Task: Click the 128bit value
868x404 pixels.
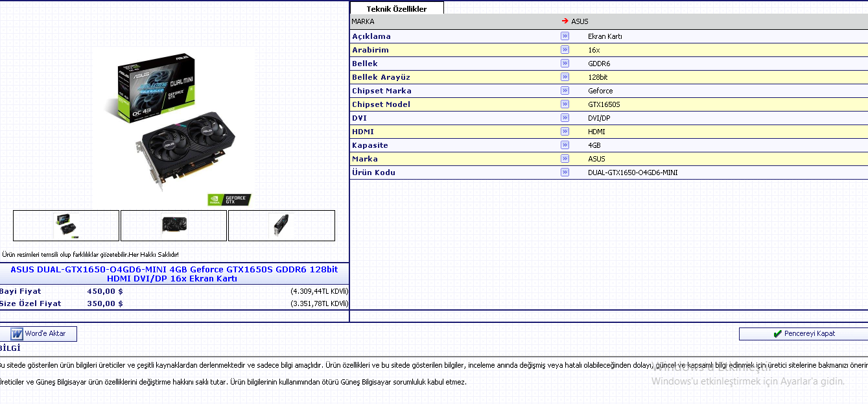Action: [598, 77]
